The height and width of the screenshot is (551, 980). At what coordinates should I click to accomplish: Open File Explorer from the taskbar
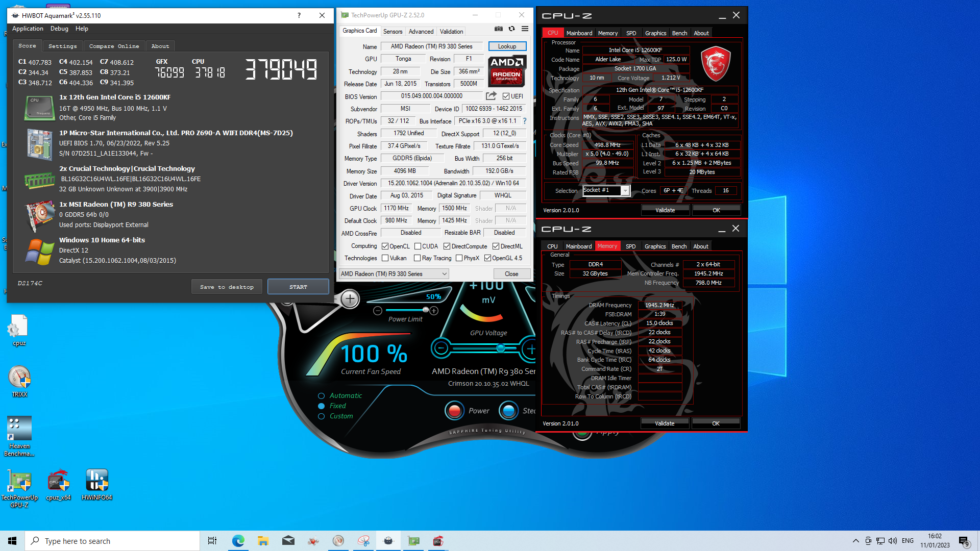pyautogui.click(x=263, y=541)
